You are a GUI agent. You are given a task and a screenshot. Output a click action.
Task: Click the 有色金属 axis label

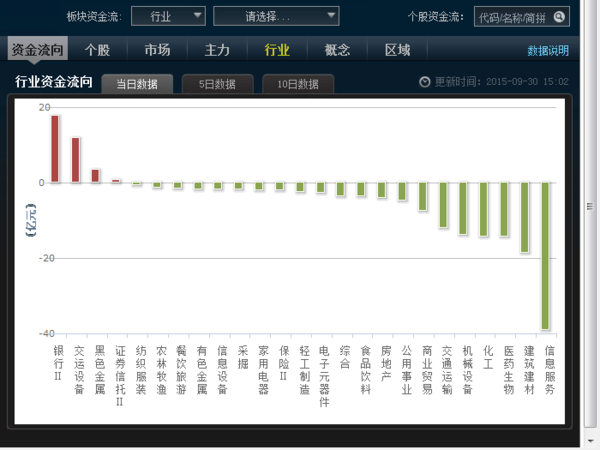(x=202, y=370)
